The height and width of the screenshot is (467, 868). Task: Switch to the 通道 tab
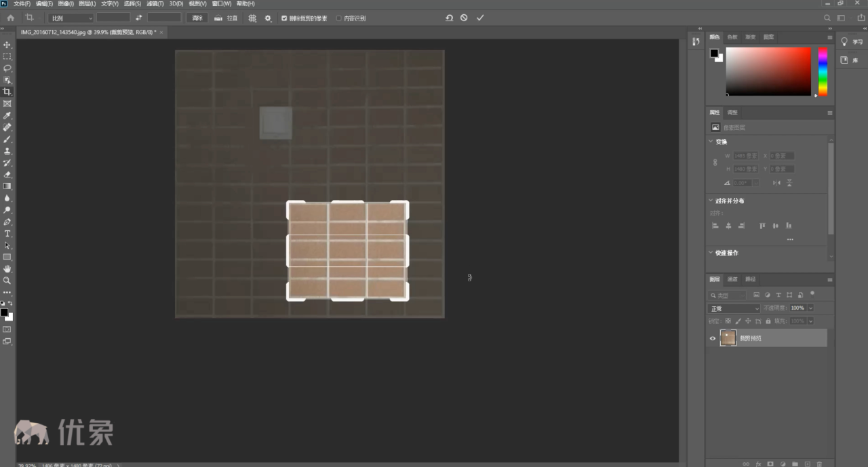pyautogui.click(x=732, y=279)
